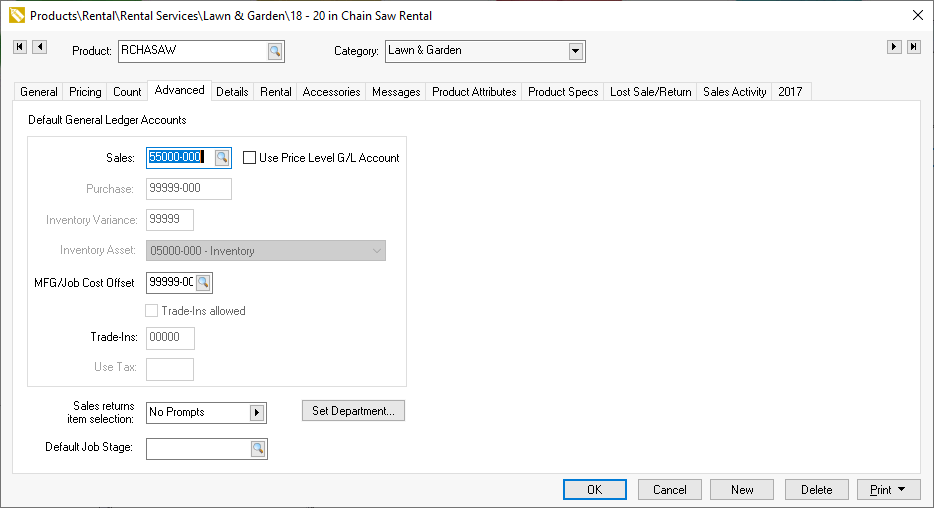934x508 pixels.
Task: Delete the current product
Action: click(x=816, y=490)
